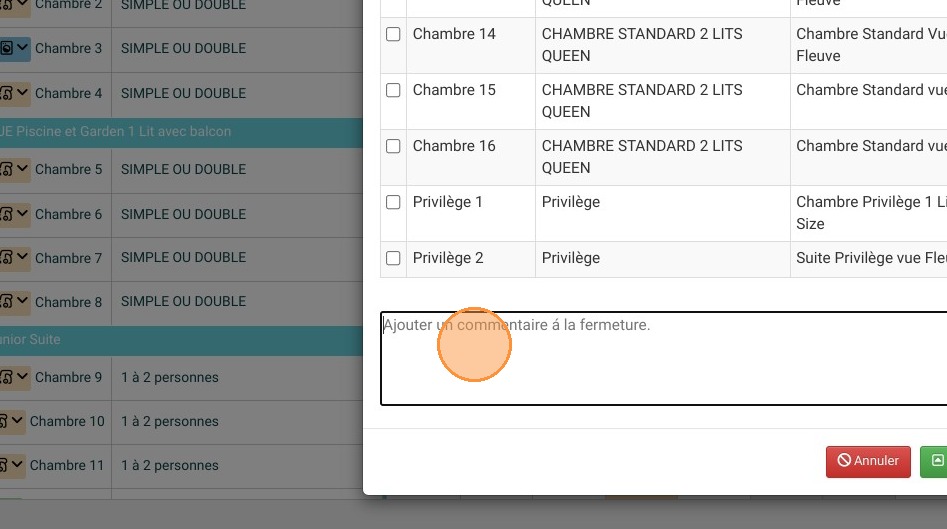Tick the Chambre 14 checkbox
Screen dimensions: 947x529
tap(393, 34)
